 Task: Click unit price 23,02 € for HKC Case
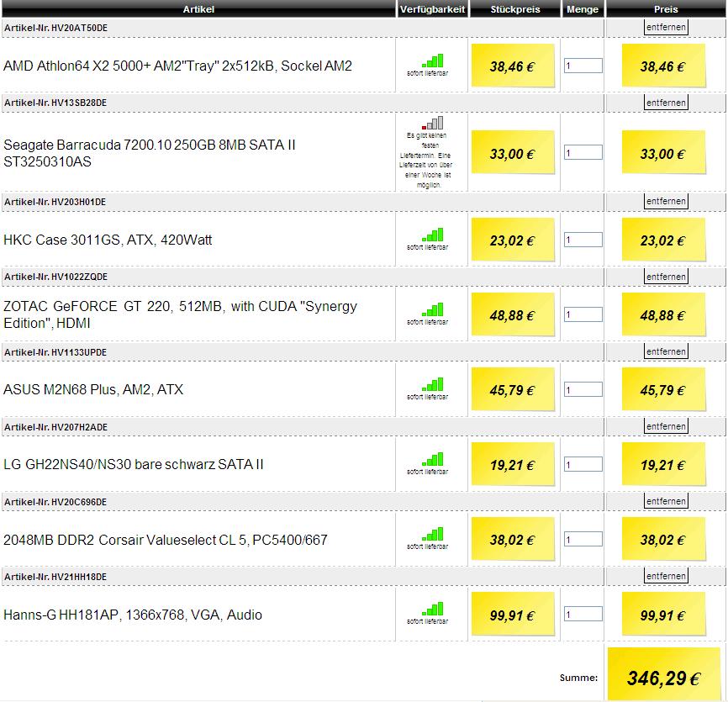click(x=513, y=240)
